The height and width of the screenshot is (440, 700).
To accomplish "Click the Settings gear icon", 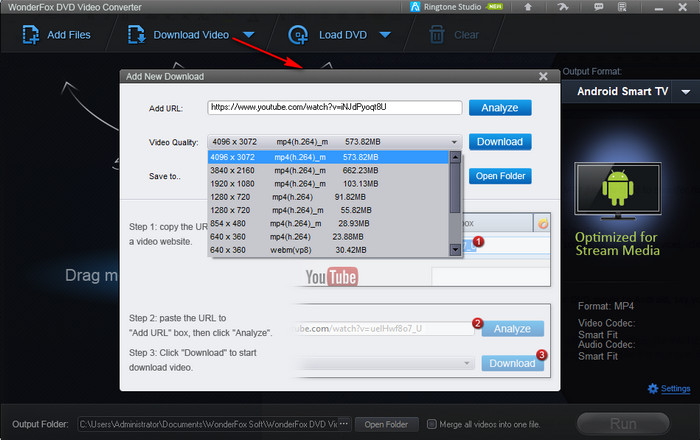I will click(x=653, y=389).
